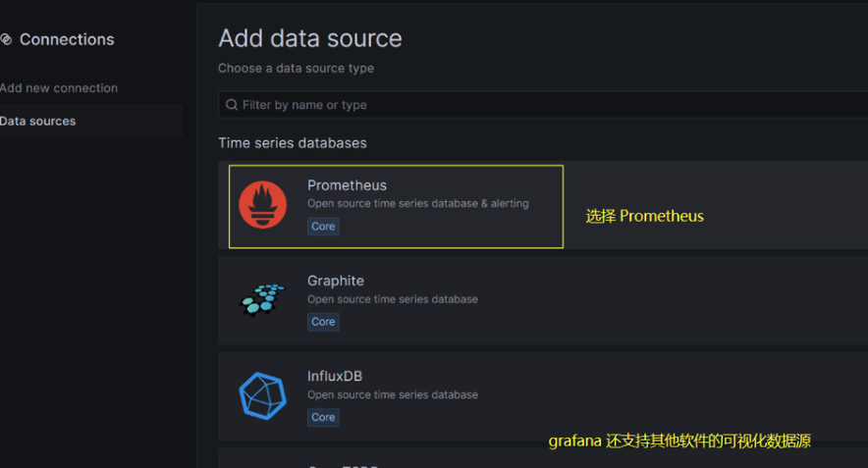Click the Core badge under InfluxDB
The width and height of the screenshot is (868, 468).
tap(323, 417)
